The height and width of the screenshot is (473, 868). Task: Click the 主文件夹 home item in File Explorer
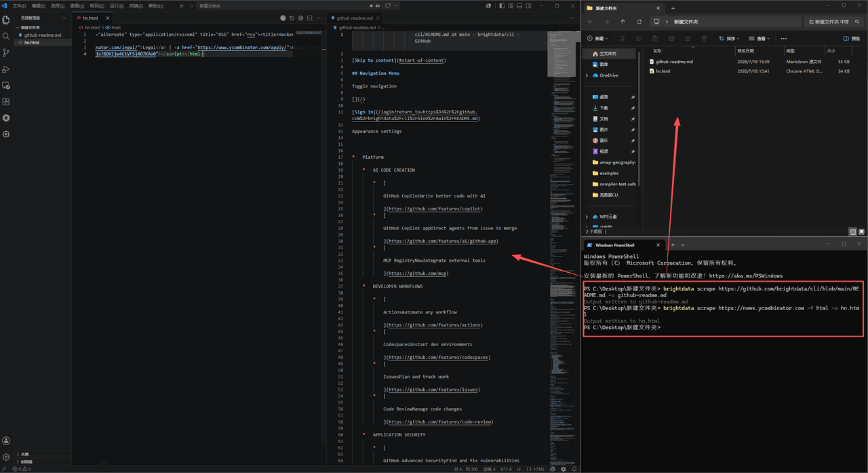click(x=608, y=54)
